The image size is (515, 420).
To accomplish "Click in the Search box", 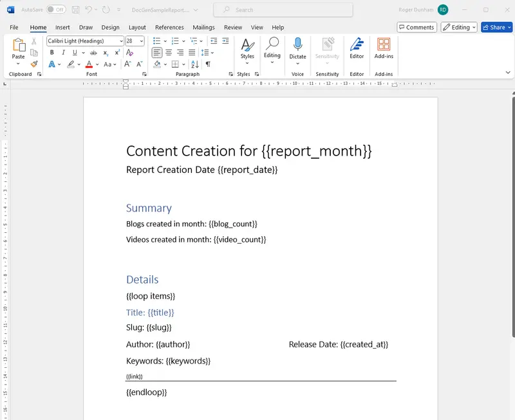I will tap(283, 10).
